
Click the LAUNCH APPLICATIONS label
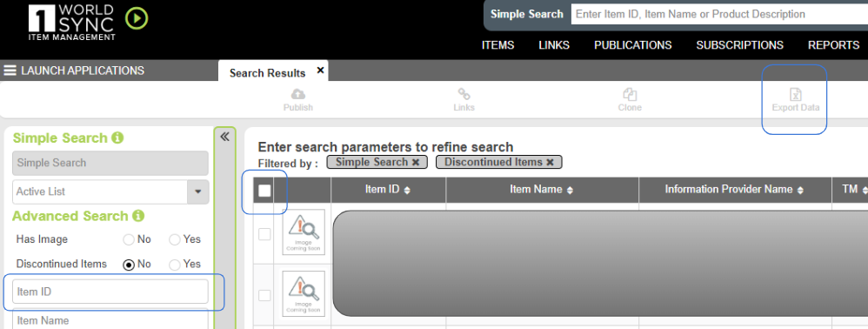coord(83,70)
